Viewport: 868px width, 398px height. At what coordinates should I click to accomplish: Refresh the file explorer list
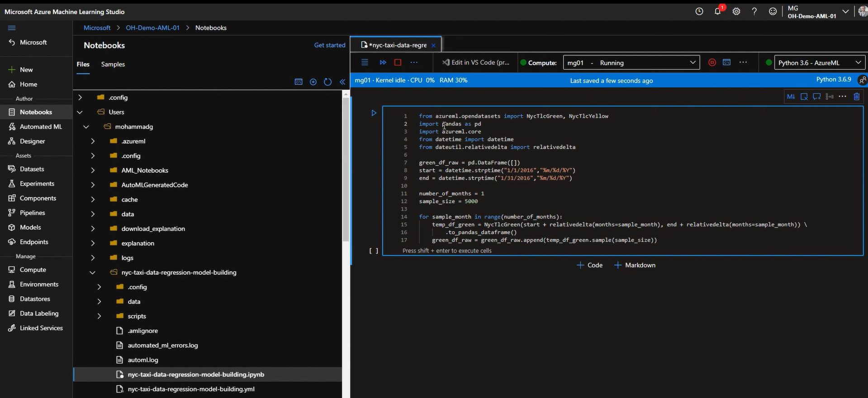click(x=327, y=82)
